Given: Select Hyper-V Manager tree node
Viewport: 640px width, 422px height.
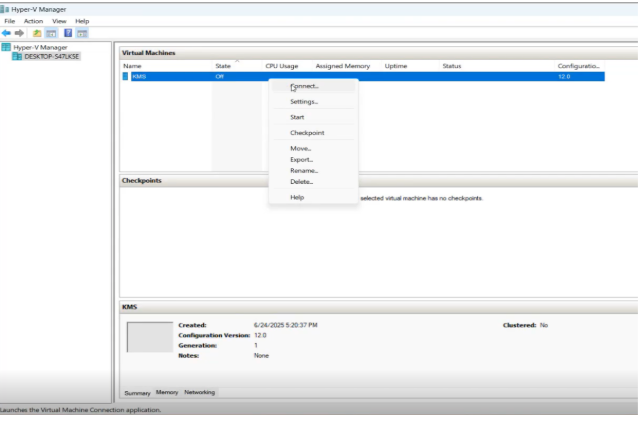Looking at the screenshot, I should [x=40, y=47].
